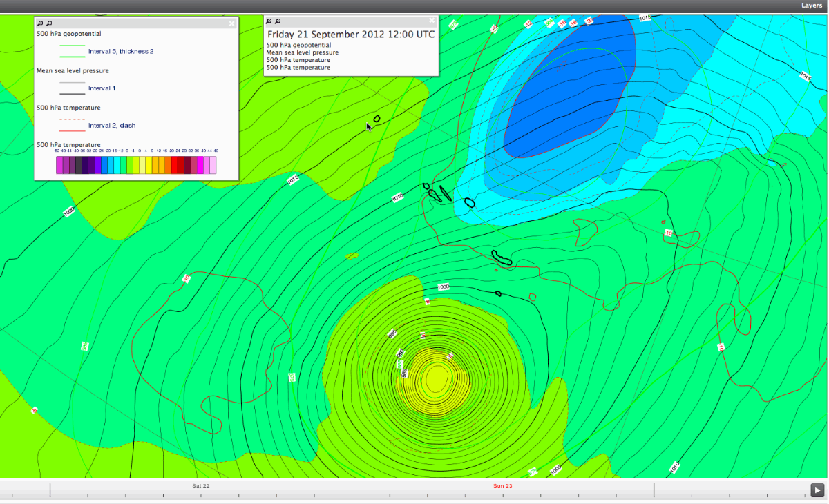Zoom in on the date info panel
The width and height of the screenshot is (829, 504).
269,21
